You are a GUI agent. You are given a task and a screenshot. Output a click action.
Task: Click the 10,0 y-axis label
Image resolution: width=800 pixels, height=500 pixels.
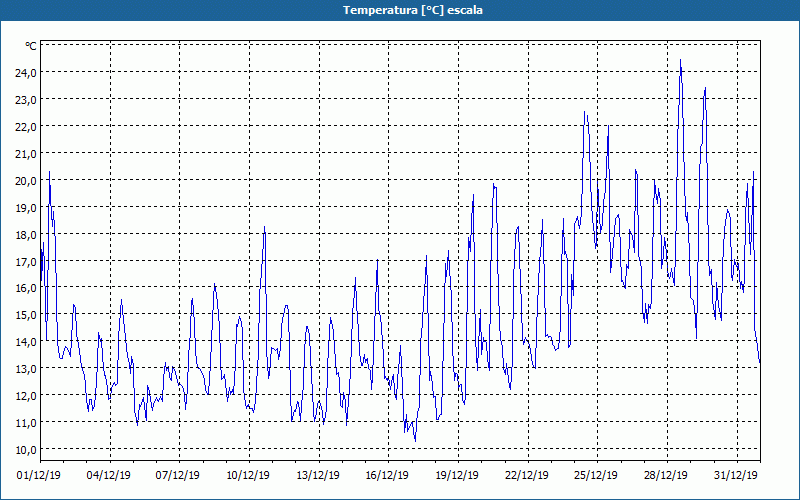[27, 450]
